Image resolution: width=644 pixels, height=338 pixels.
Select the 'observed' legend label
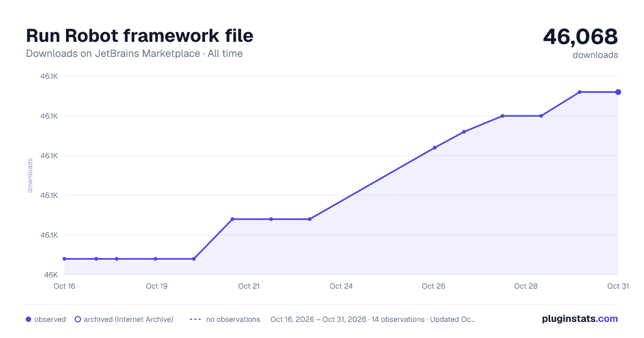50,319
